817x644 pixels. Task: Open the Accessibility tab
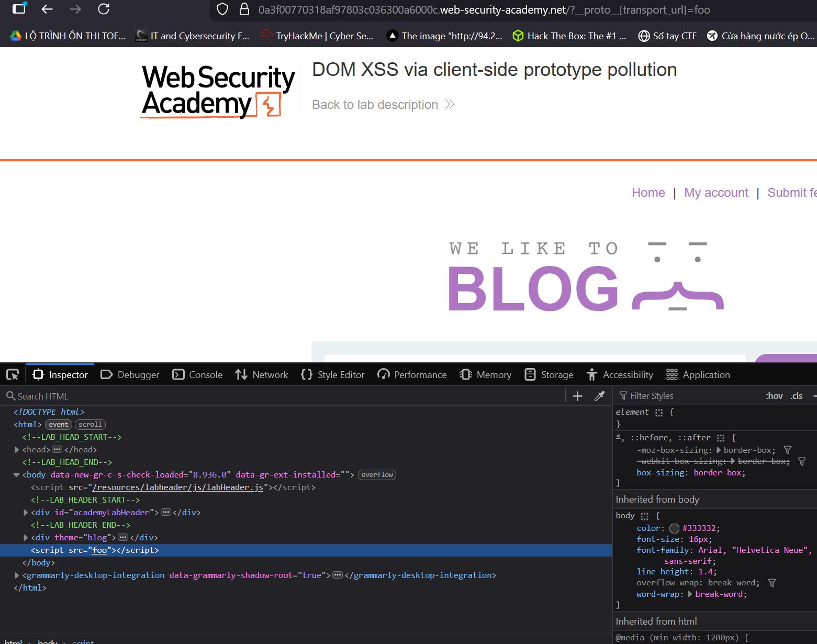619,375
